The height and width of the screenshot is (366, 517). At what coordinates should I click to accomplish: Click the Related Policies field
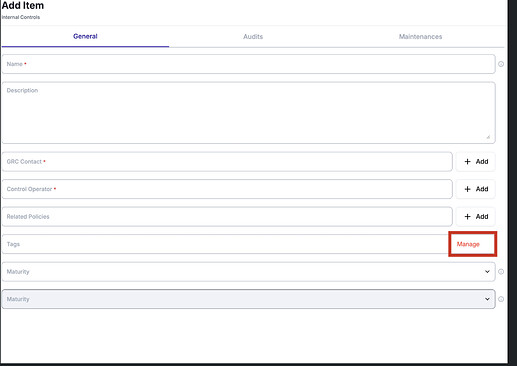tap(227, 217)
